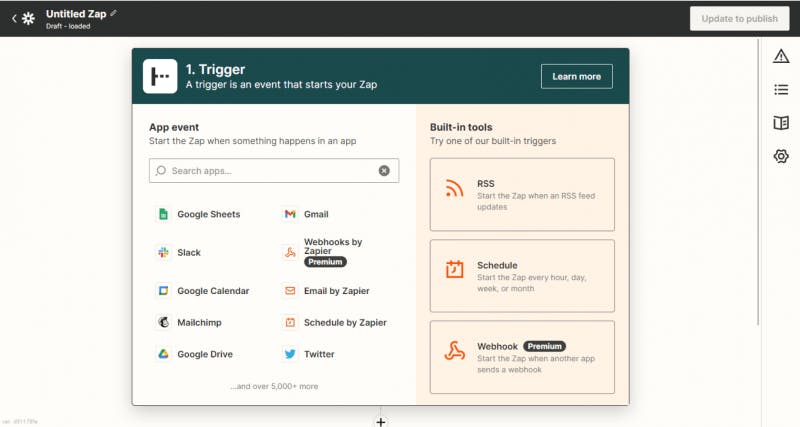
Task: Open the outline list icon in sidebar
Action: coord(781,90)
